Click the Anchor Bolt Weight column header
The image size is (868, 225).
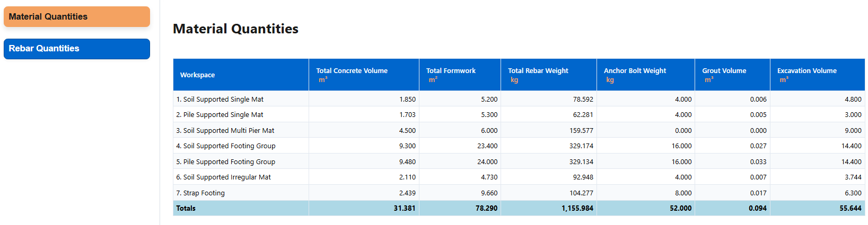coord(635,71)
